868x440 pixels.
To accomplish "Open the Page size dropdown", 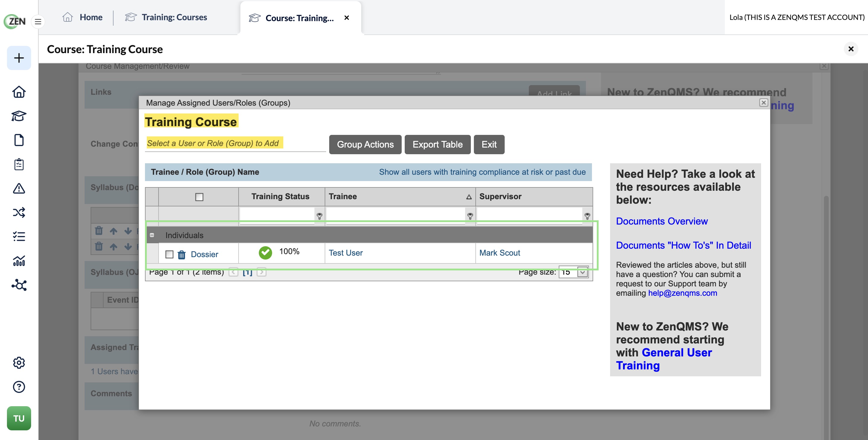I will [583, 272].
